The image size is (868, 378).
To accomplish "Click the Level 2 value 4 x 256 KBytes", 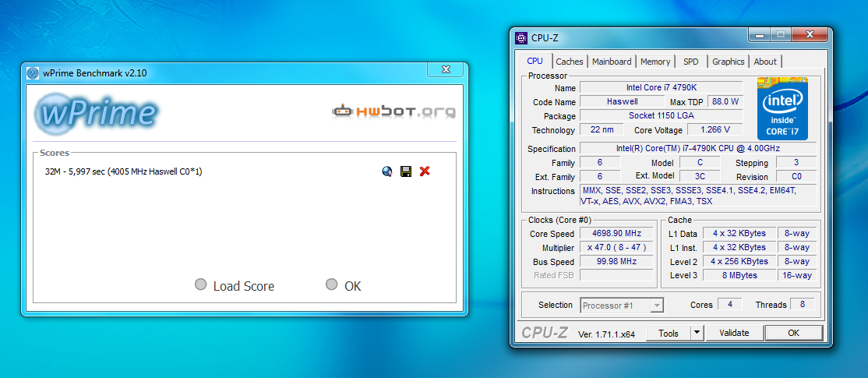I will pyautogui.click(x=739, y=261).
